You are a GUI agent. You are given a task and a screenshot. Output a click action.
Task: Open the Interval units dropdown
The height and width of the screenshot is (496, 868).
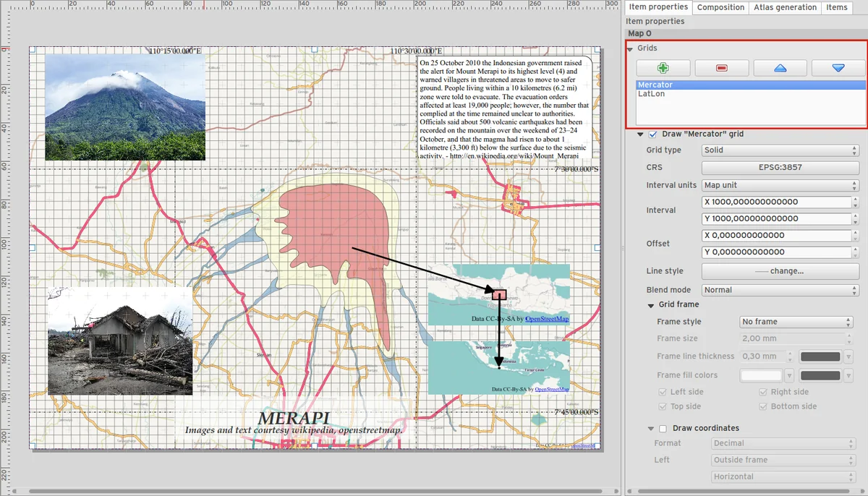click(780, 186)
